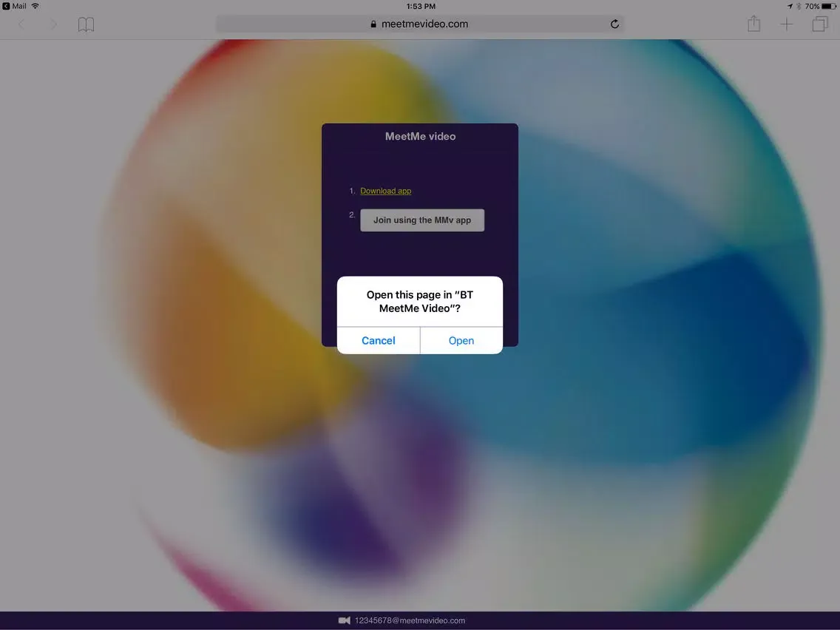Click the MeetMe video heading
The image size is (840, 630).
[x=421, y=136]
